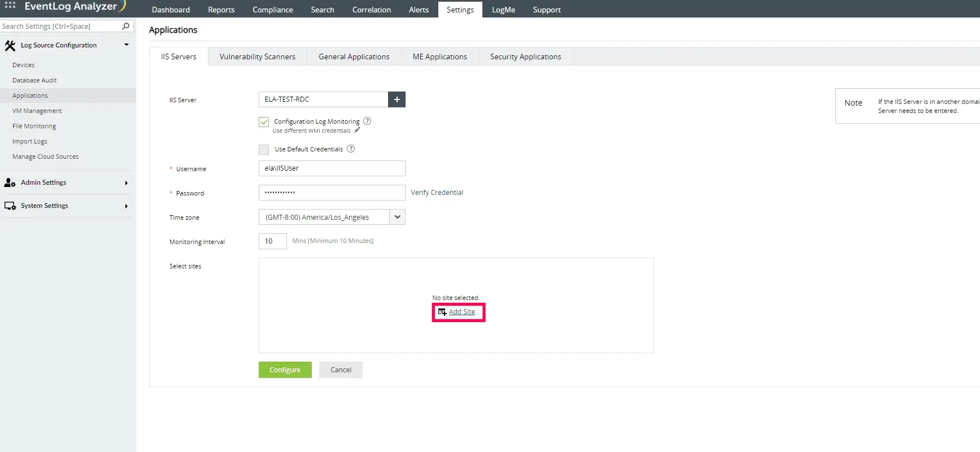Click the Add Site link

click(462, 312)
